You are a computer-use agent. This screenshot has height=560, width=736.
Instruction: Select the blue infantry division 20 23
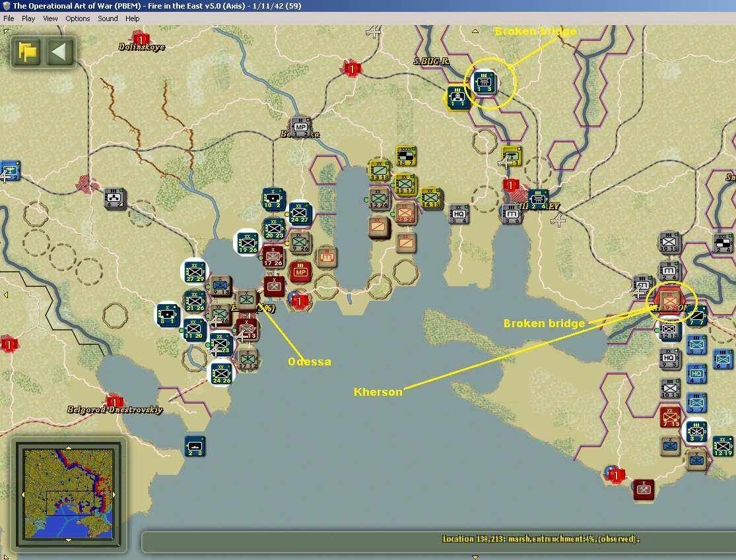point(274,229)
